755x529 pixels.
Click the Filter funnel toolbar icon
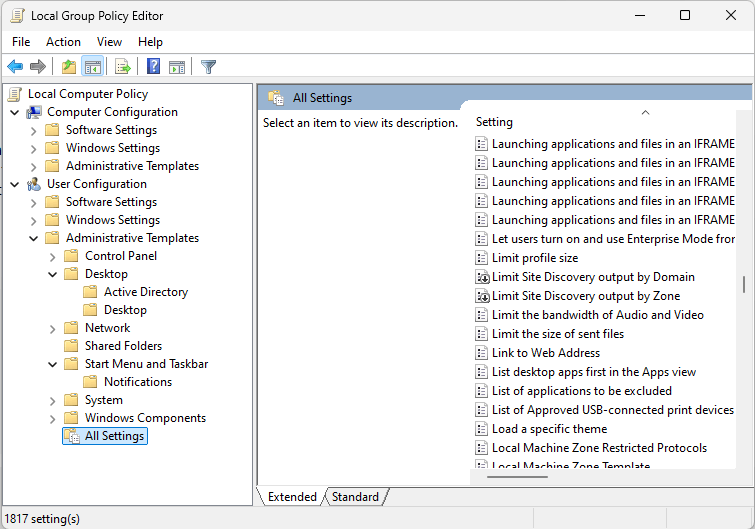[208, 66]
